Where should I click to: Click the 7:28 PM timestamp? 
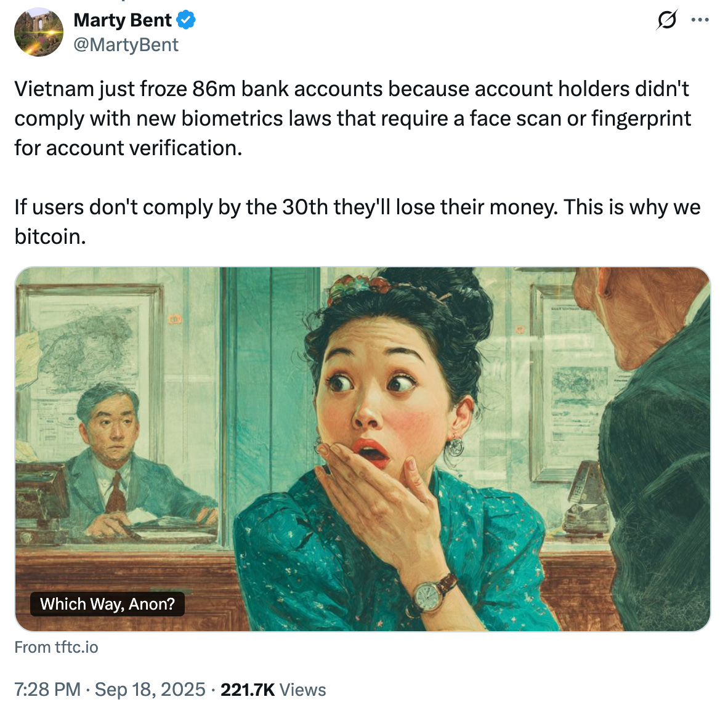point(47,690)
